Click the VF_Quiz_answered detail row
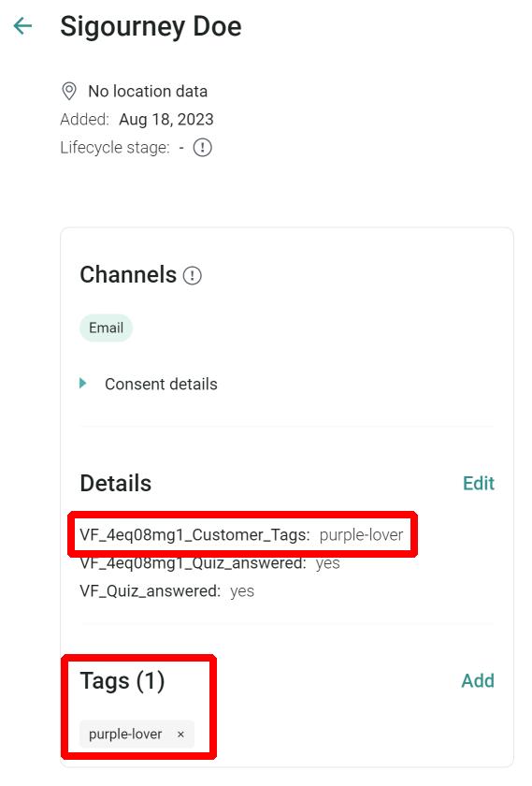 pyautogui.click(x=166, y=591)
